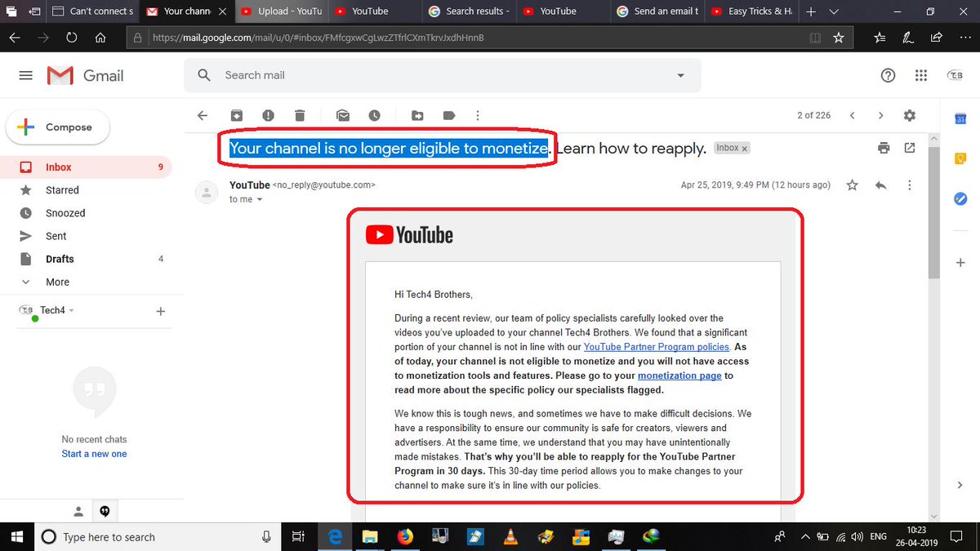Get add-ons with the side panel plus
This screenshot has height=551, width=980.
pyautogui.click(x=960, y=263)
